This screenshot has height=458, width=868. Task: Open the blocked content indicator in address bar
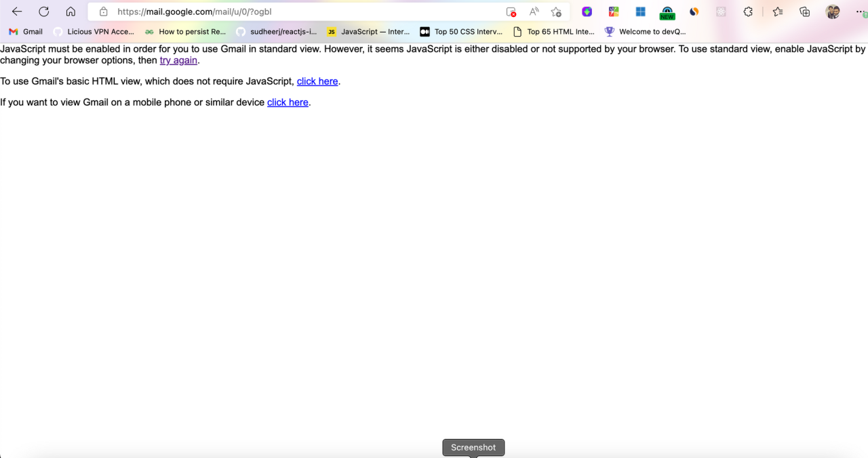pyautogui.click(x=511, y=12)
